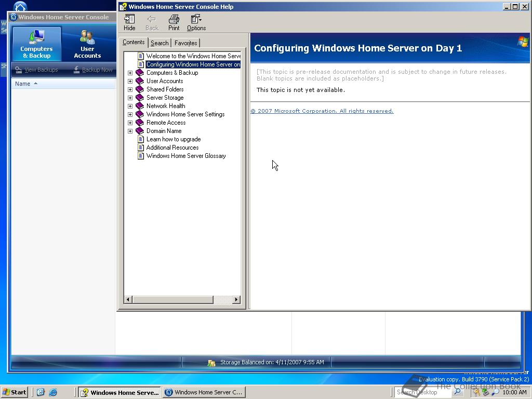The width and height of the screenshot is (532, 399).
Task: Select Welcome to the Windows Home Server topic
Action: pos(193,56)
